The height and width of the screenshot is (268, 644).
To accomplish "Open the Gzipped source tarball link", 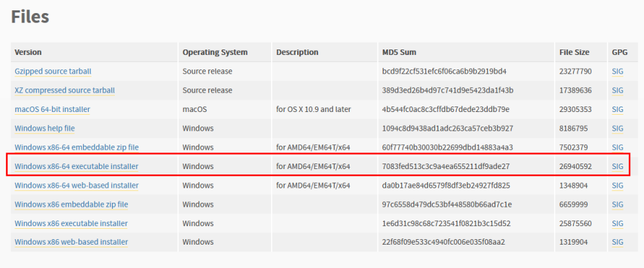I will [53, 71].
